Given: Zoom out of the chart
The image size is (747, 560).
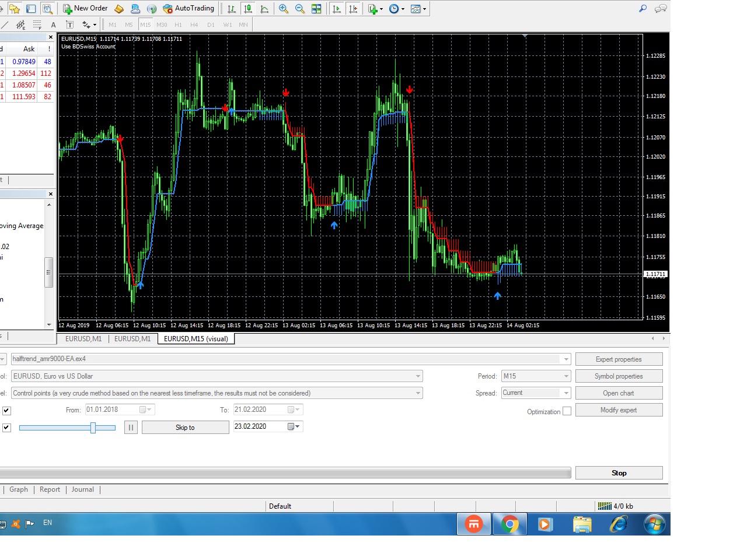Looking at the screenshot, I should coord(300,9).
